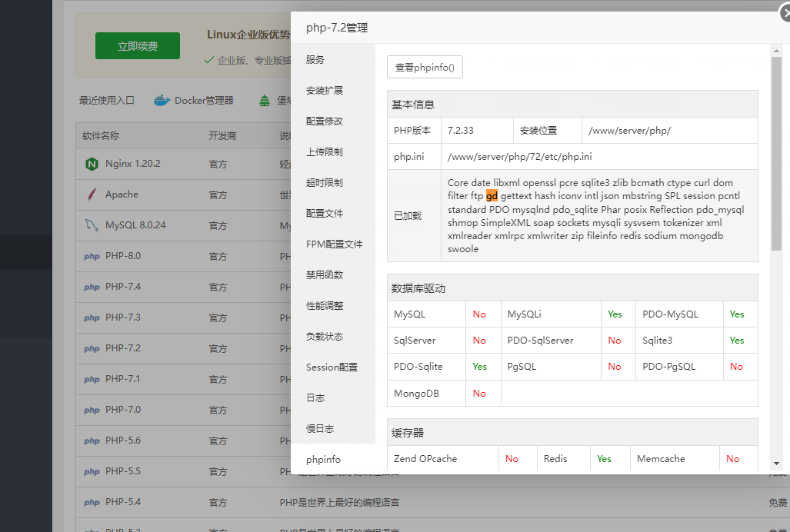Click the Docker whale icon

(x=162, y=100)
